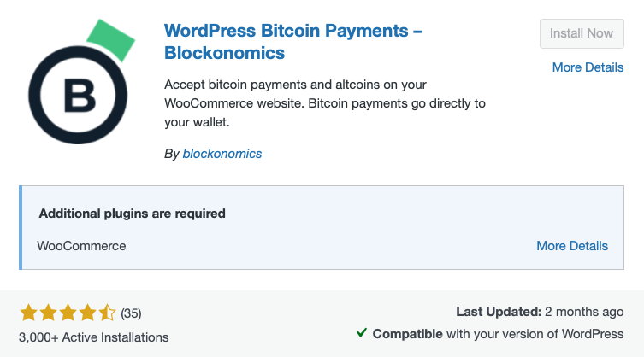Click the WooCommerce required plugin name
The width and height of the screenshot is (644, 357).
[x=81, y=245]
